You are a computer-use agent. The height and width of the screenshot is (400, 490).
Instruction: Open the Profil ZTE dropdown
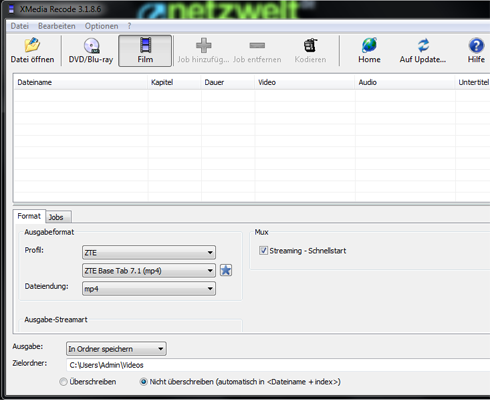point(149,252)
